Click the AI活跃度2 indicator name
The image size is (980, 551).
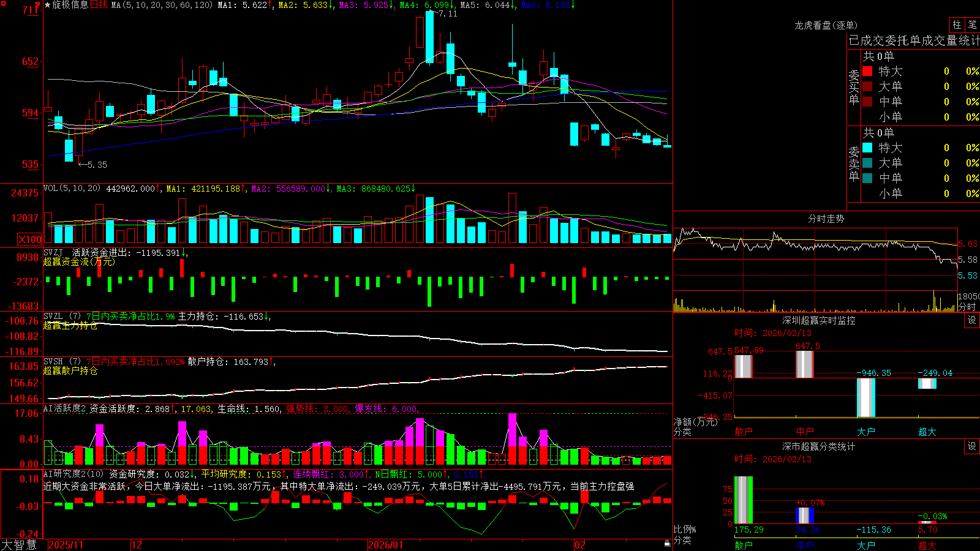pos(65,409)
